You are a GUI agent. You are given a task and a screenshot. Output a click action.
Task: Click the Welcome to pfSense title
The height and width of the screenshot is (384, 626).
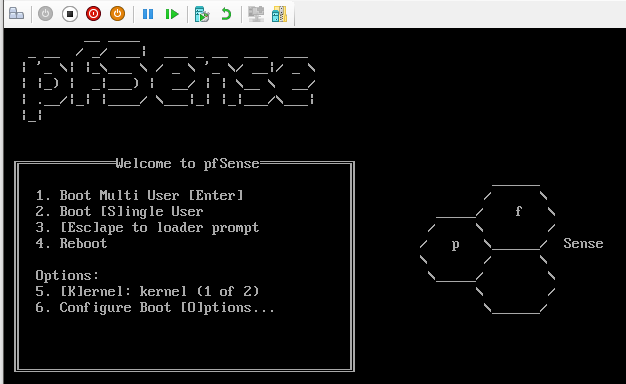point(188,164)
